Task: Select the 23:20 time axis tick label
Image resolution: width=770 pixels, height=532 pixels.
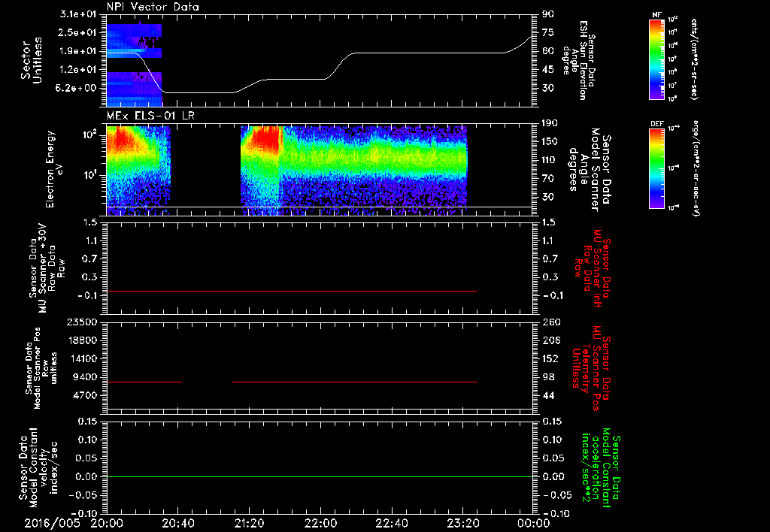Action: 462,523
